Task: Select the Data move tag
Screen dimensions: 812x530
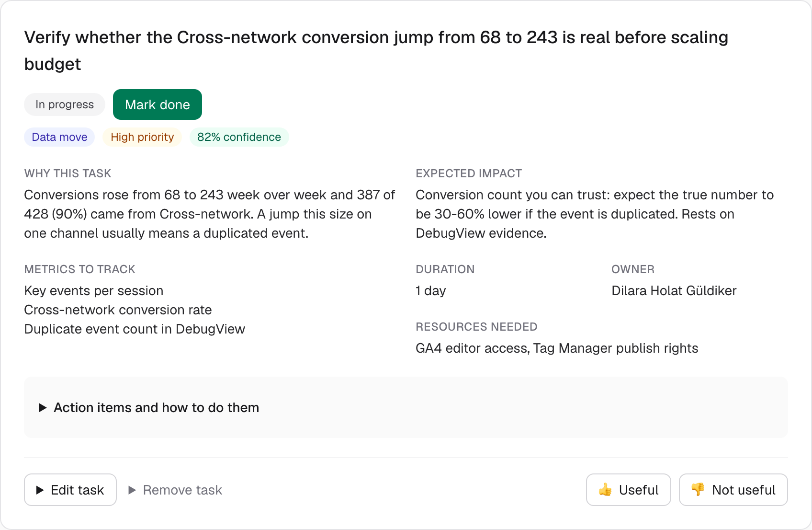Action: [x=59, y=137]
